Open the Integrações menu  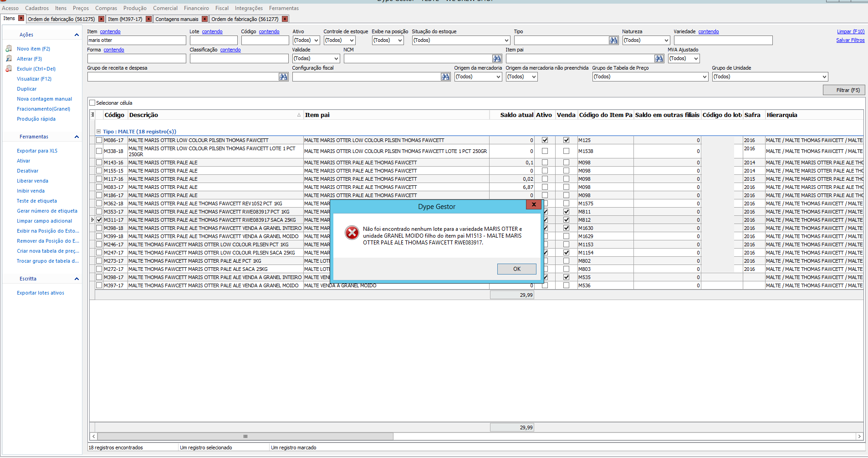coord(249,8)
